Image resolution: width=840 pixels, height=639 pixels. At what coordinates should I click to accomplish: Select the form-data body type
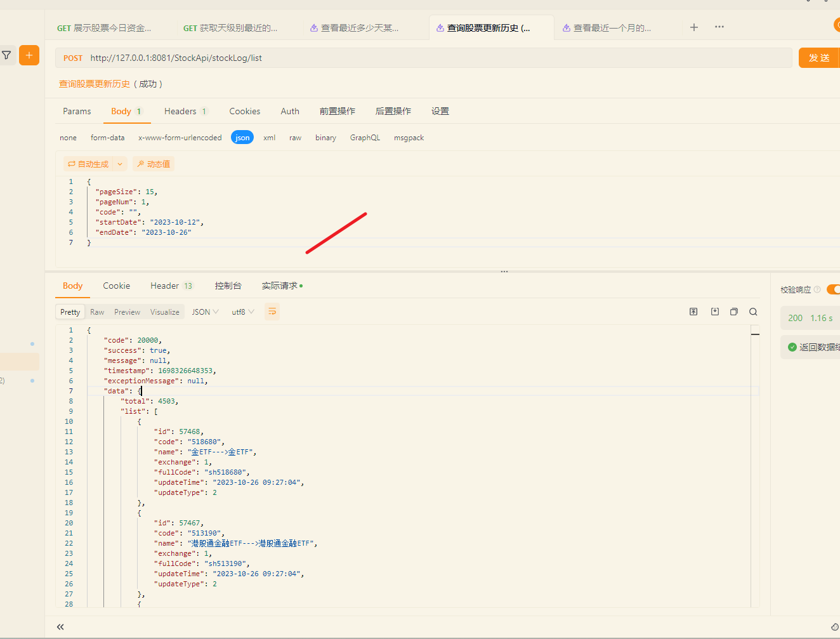pyautogui.click(x=108, y=138)
